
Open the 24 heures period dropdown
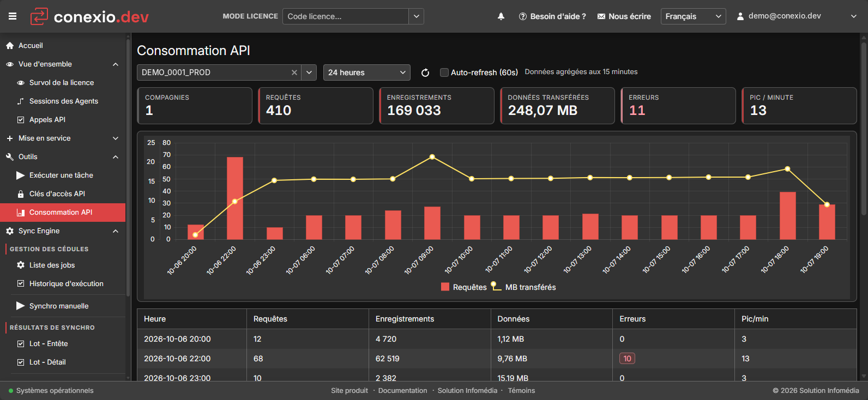coord(367,72)
